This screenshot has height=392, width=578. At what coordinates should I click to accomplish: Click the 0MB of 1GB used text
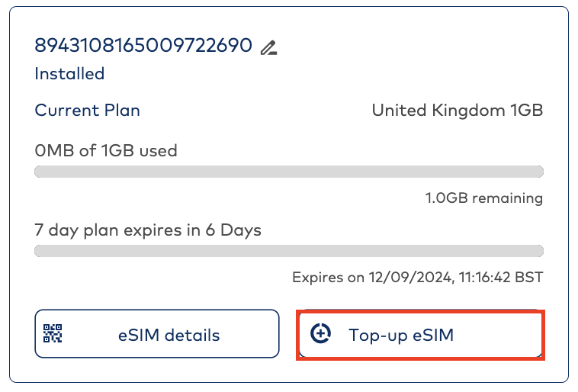(106, 150)
